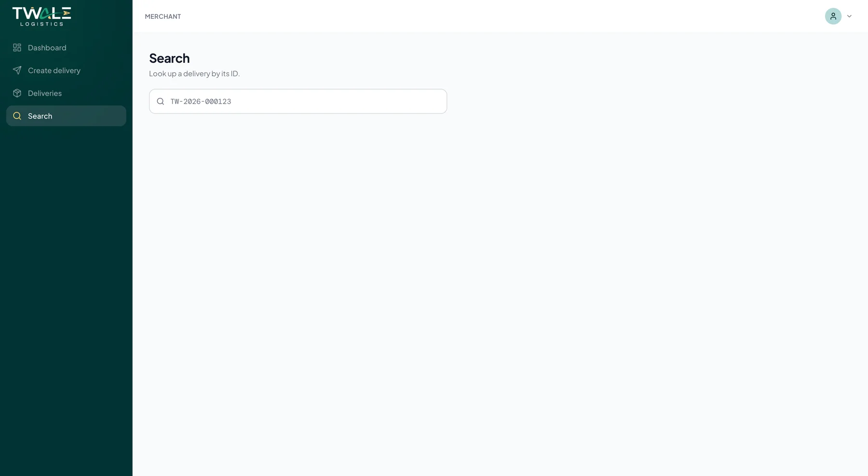The height and width of the screenshot is (476, 868).
Task: Click the Twale Logistics logo
Action: [41, 16]
